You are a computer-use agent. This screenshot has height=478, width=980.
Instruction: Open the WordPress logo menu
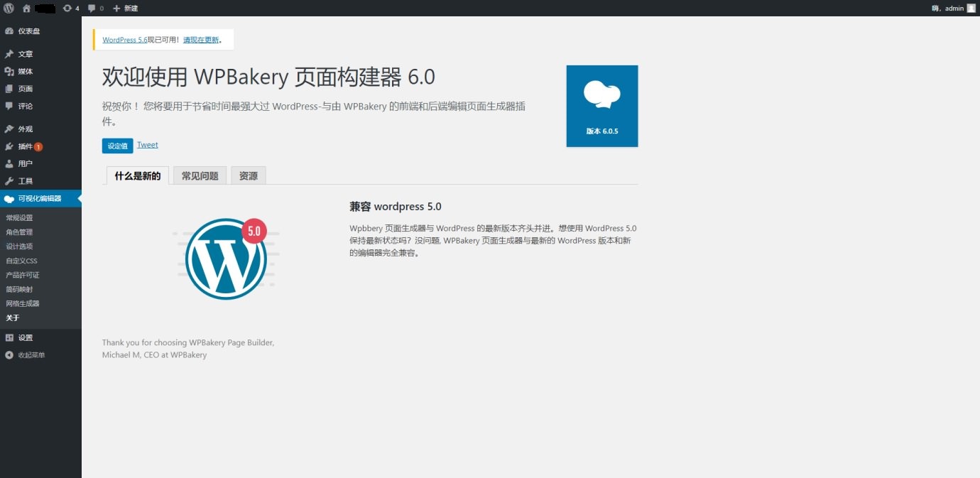tap(9, 8)
